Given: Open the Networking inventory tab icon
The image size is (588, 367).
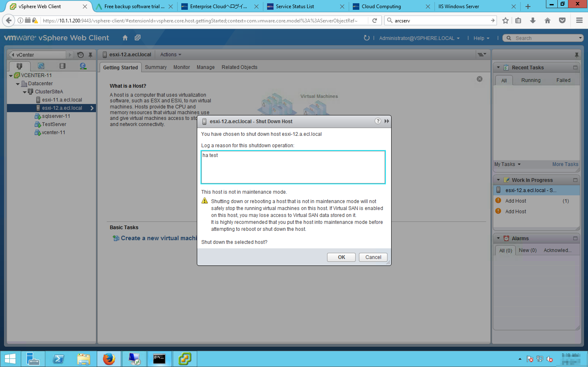Looking at the screenshot, I should point(83,66).
